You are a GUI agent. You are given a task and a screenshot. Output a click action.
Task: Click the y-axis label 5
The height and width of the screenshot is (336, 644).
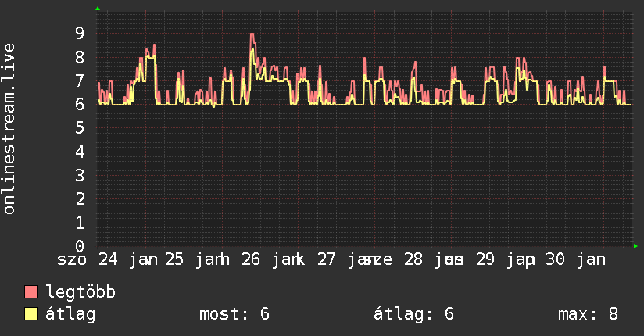pos(80,128)
